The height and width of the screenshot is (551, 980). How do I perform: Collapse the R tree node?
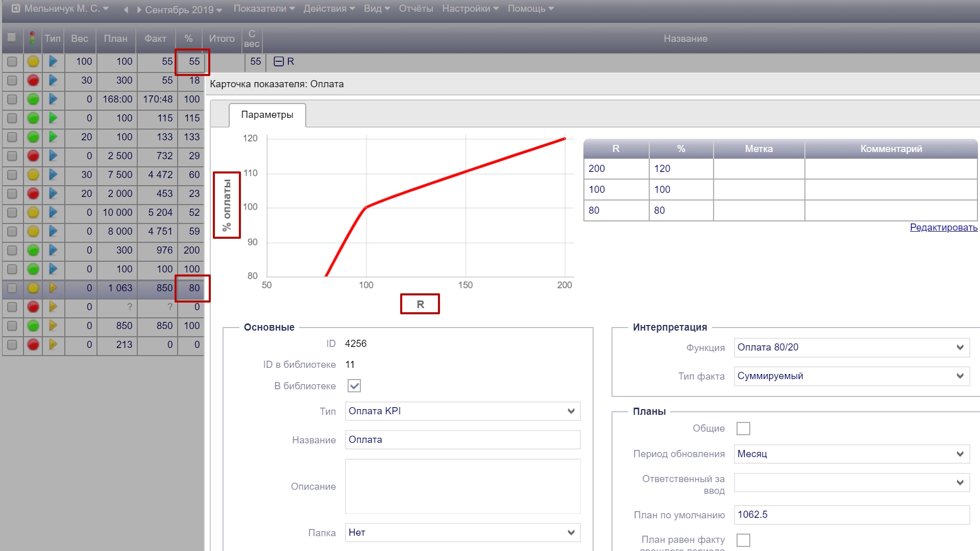click(x=279, y=62)
